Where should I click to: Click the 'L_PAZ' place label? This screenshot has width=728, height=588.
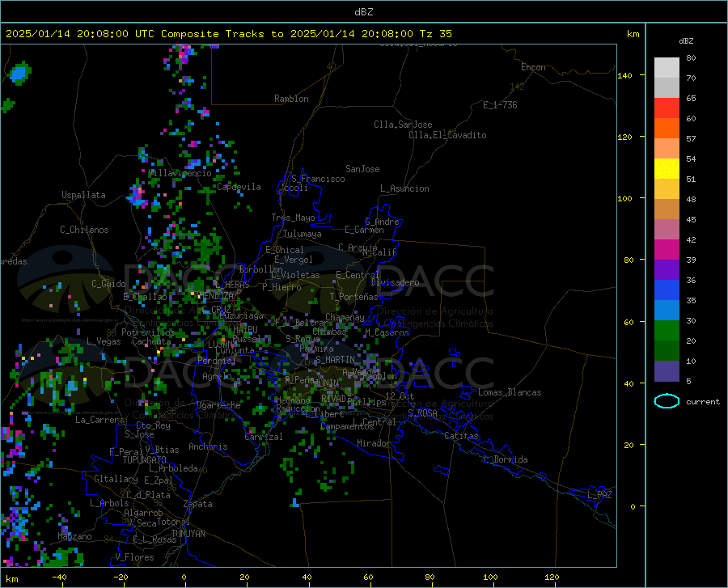point(600,495)
